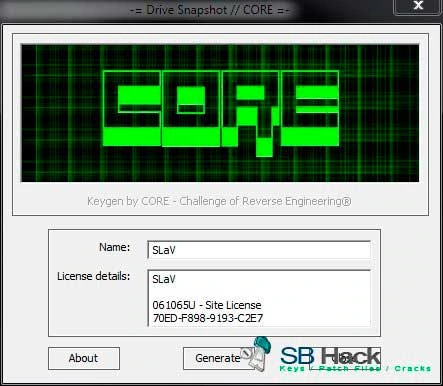Select the '061065U - Site License' line
This screenshot has width=443, height=386.
pos(207,305)
